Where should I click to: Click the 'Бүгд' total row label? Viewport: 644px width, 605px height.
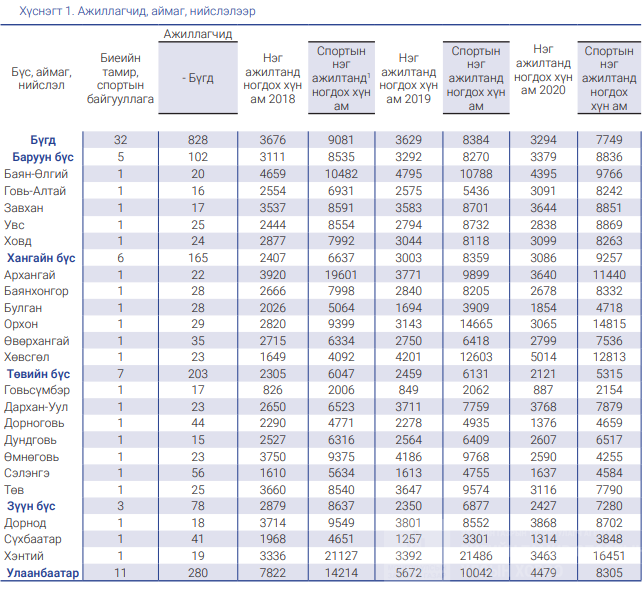(x=43, y=140)
